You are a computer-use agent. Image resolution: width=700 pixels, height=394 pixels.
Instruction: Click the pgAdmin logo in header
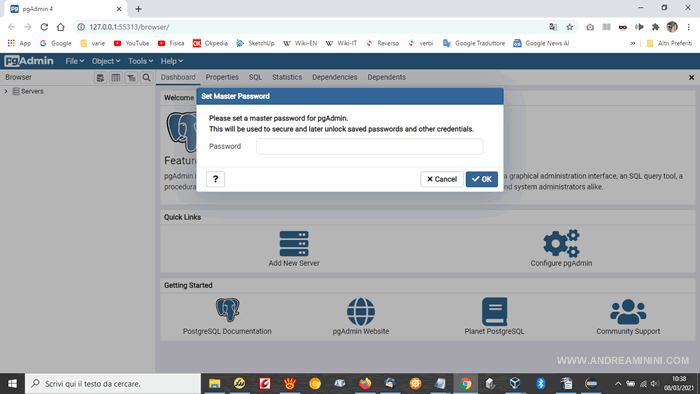tap(29, 61)
